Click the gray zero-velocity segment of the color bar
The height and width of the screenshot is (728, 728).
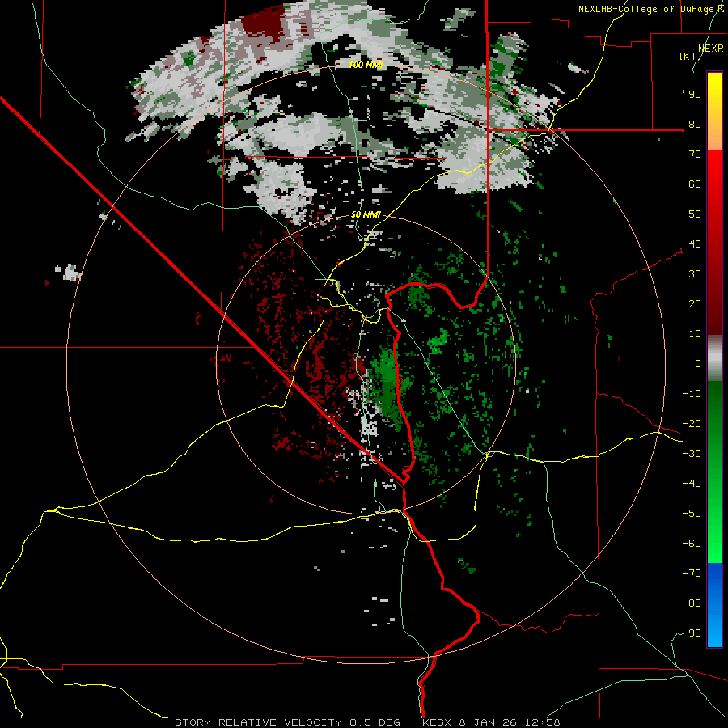point(714,358)
